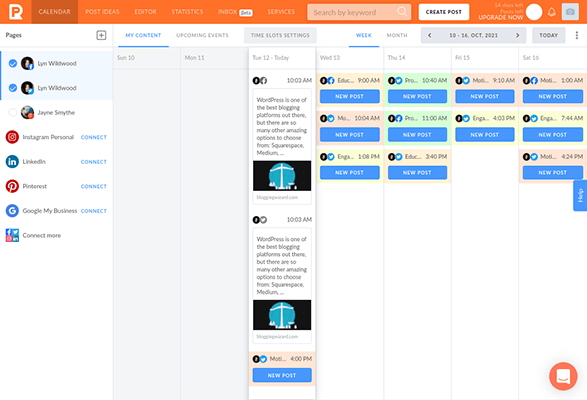Click Connect more text

(x=42, y=236)
